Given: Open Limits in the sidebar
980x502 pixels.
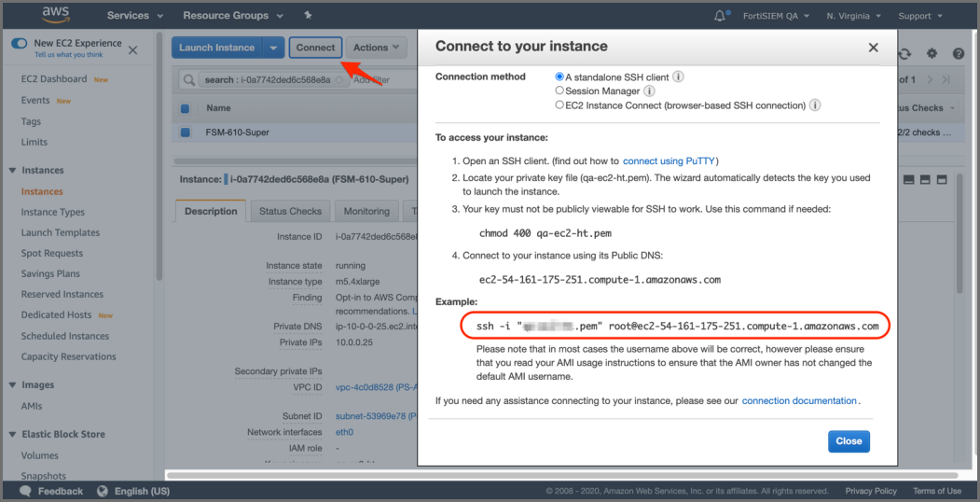Looking at the screenshot, I should 34,142.
